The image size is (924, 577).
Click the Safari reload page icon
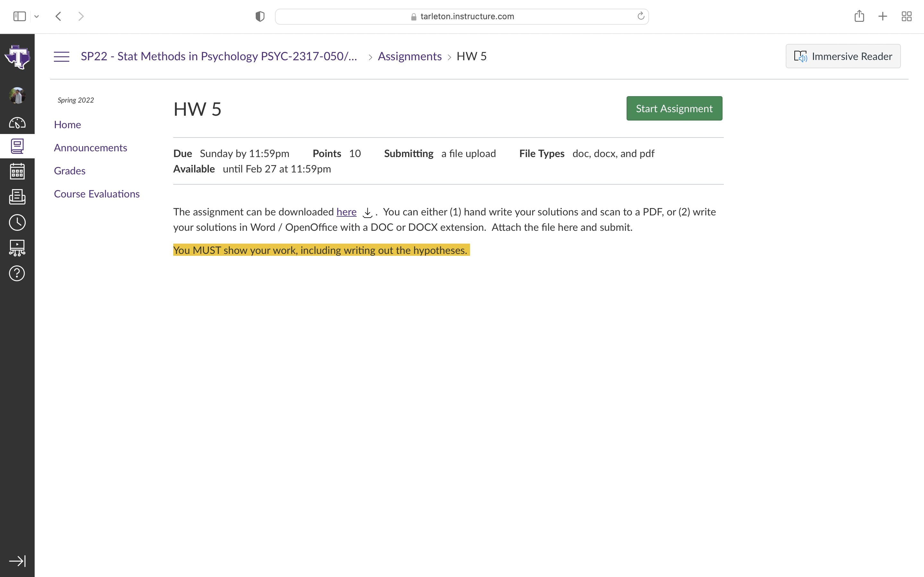click(x=641, y=16)
